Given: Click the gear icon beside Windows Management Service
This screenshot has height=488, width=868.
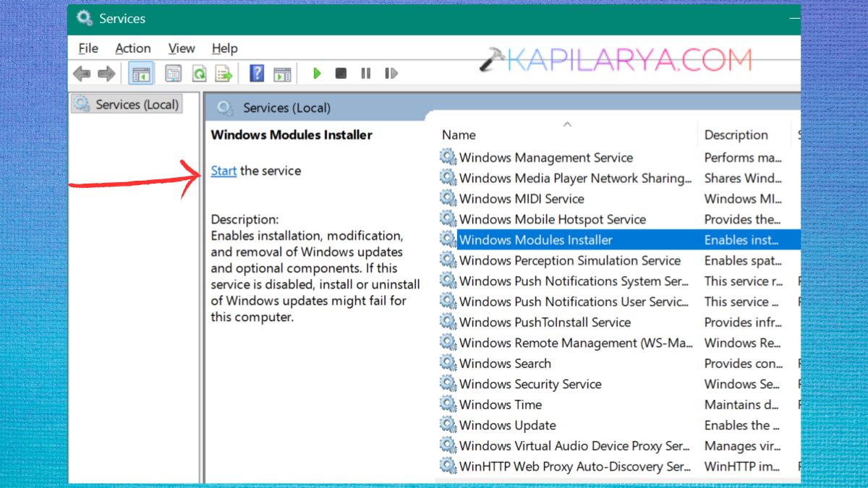Looking at the screenshot, I should 448,157.
